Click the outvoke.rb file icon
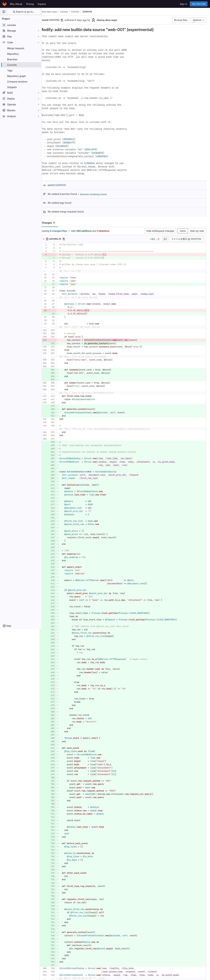210x980 pixels. click(x=47, y=239)
